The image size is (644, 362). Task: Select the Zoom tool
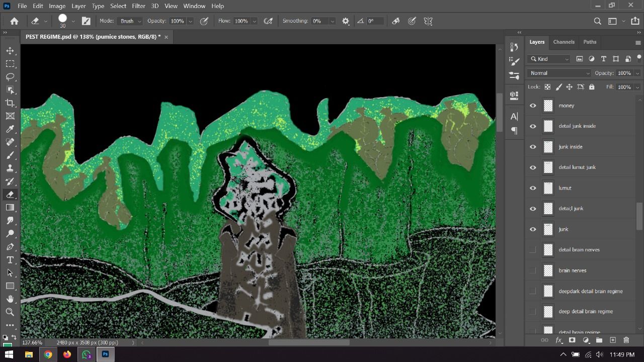tap(10, 312)
